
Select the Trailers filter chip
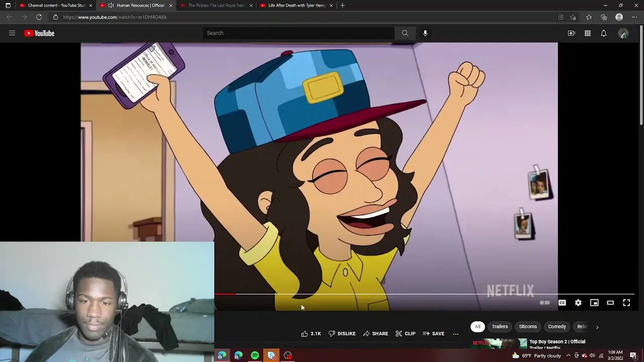tap(500, 327)
